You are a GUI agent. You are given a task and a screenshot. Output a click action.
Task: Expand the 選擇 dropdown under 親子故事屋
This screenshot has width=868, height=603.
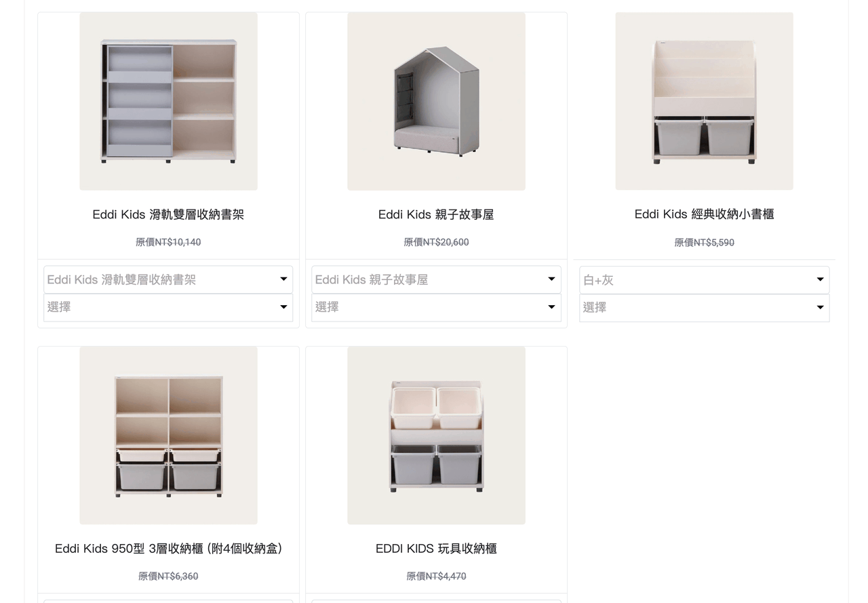436,307
